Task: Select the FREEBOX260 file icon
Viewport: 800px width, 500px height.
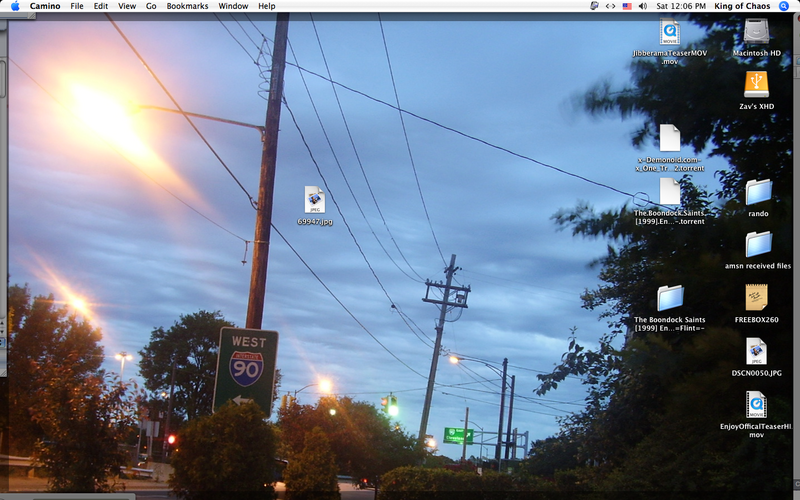Action: tap(756, 297)
